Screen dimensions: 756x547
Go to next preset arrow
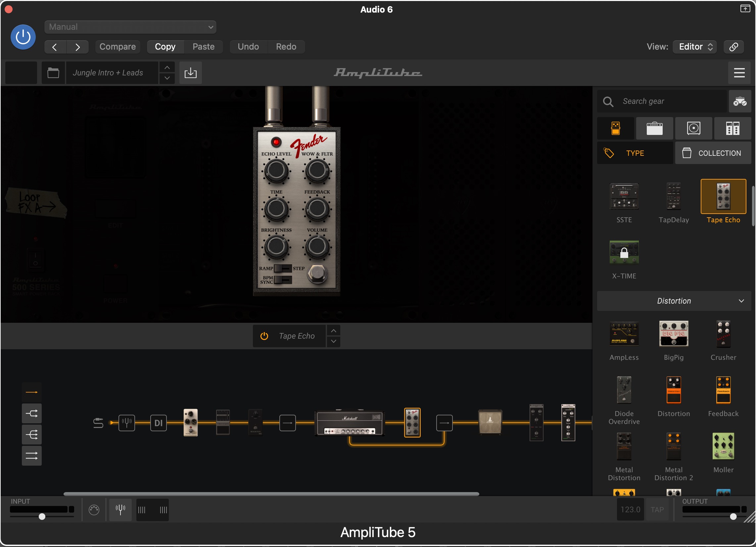pos(77,47)
